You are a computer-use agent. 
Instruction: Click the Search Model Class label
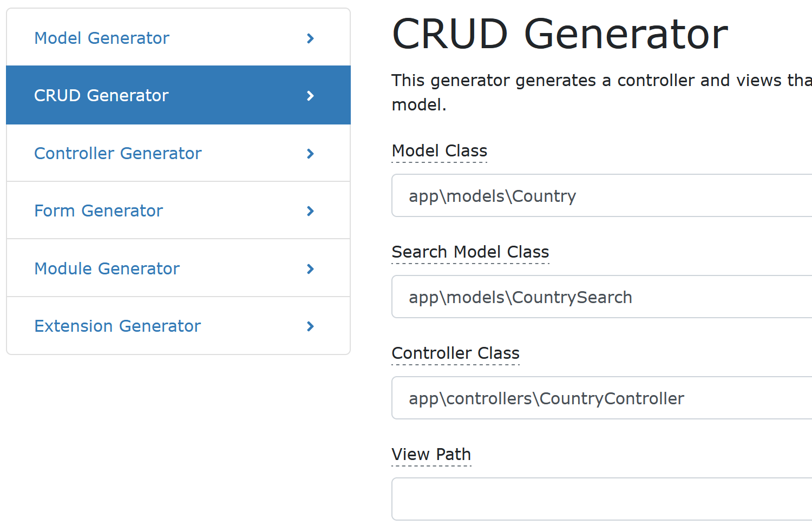click(x=470, y=252)
